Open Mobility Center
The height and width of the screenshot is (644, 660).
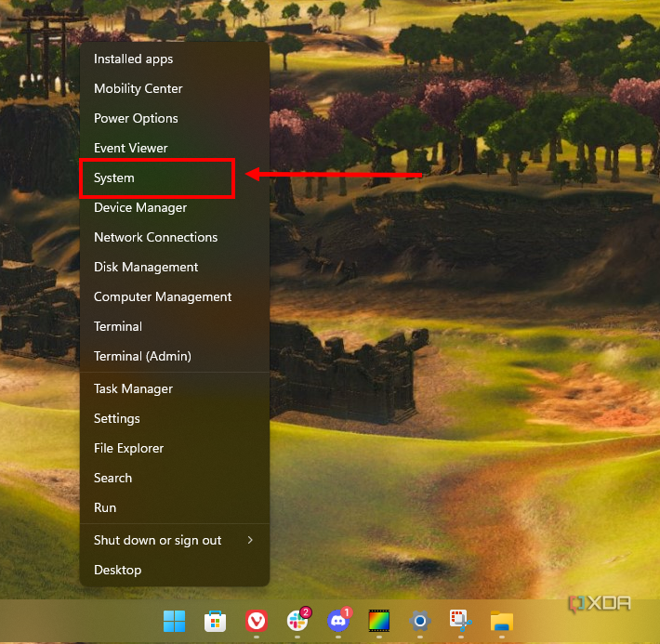tap(175, 88)
